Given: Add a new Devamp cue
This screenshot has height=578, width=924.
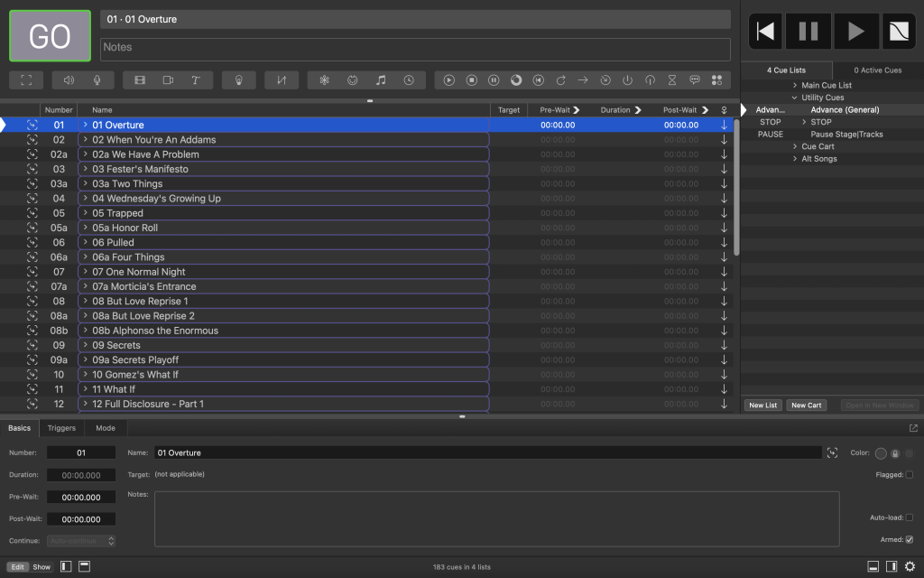Looking at the screenshot, I should 560,80.
